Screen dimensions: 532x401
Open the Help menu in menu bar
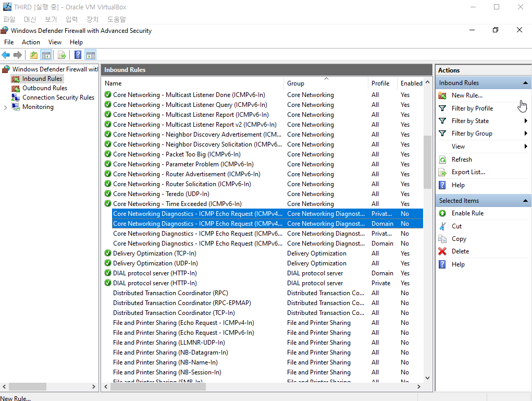pyautogui.click(x=77, y=42)
